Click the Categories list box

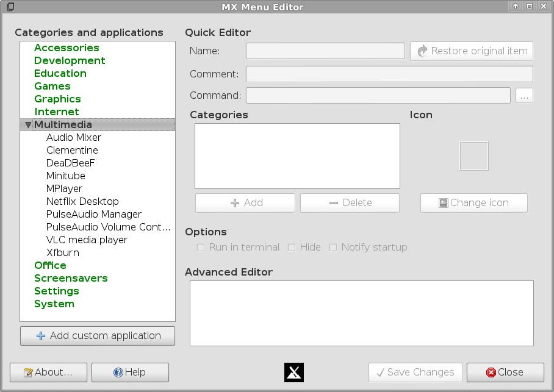click(298, 156)
